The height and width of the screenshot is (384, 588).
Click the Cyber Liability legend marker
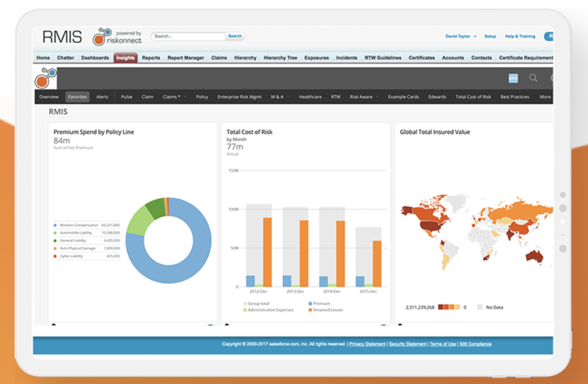(55, 256)
